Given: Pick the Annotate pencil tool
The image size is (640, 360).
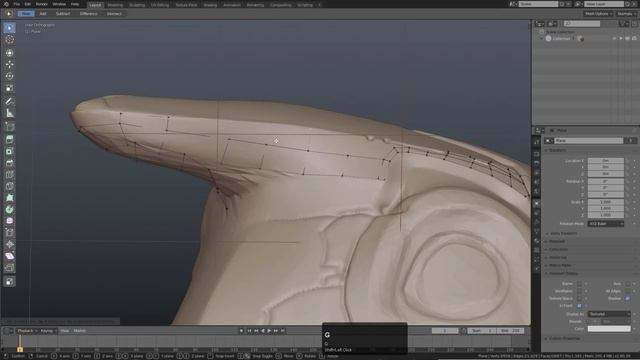Looking at the screenshot, I should pos(9,101).
